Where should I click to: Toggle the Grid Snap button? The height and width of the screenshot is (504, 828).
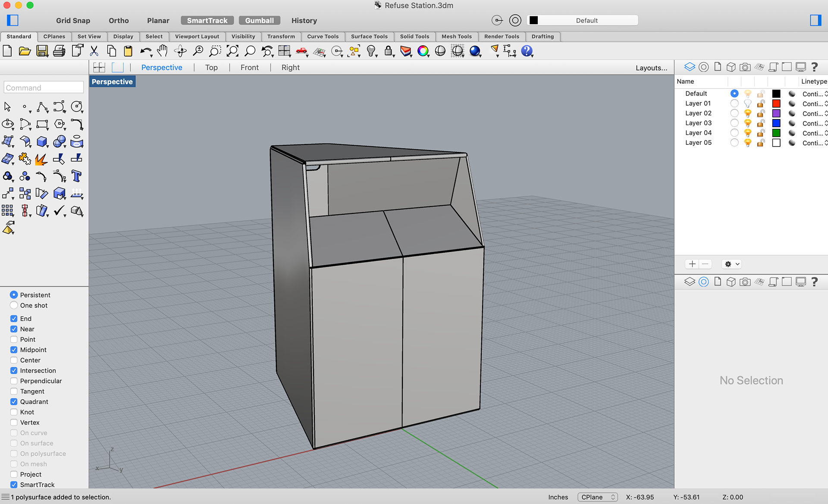click(73, 20)
